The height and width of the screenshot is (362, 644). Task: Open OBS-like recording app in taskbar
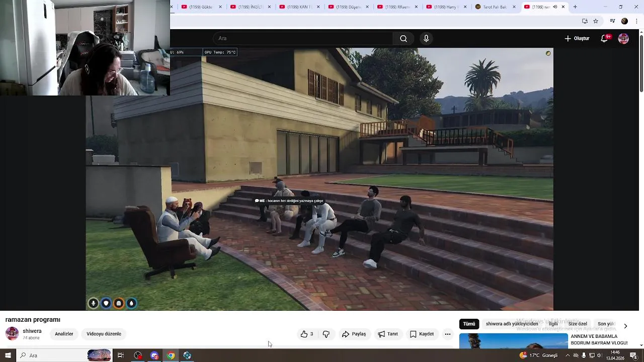coord(138,355)
